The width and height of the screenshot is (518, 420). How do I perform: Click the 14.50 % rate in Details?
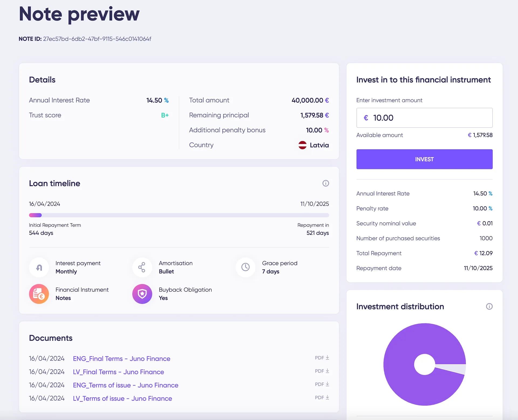click(158, 100)
